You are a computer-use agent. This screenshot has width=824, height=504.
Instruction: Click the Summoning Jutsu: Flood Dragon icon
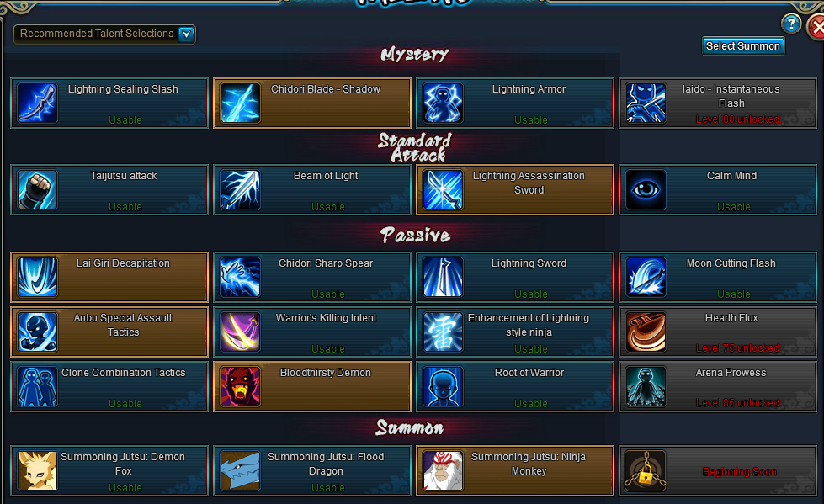point(240,471)
